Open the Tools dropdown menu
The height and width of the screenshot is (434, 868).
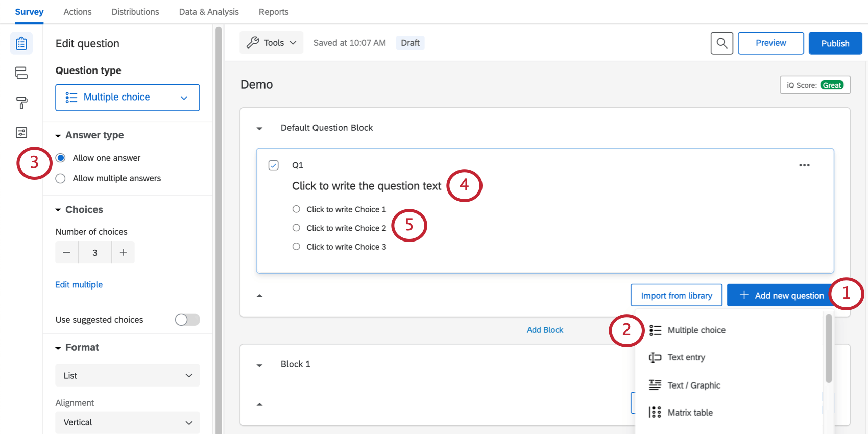point(272,43)
